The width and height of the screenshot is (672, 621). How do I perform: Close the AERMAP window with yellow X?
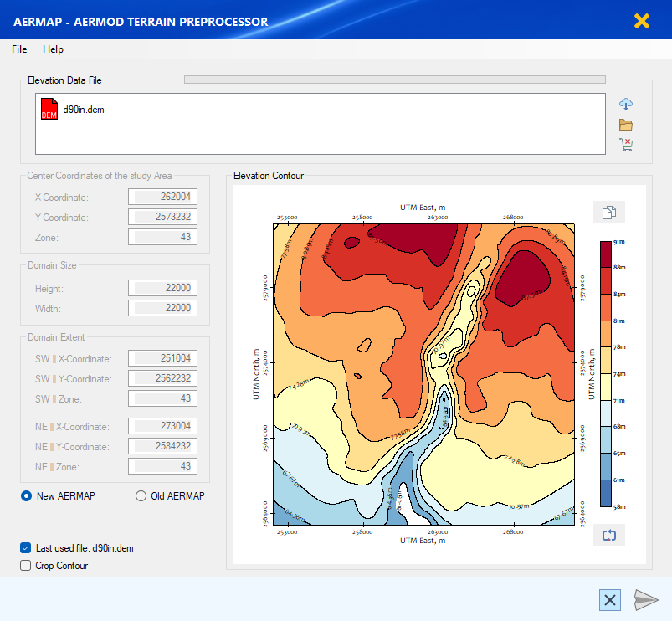(x=642, y=21)
